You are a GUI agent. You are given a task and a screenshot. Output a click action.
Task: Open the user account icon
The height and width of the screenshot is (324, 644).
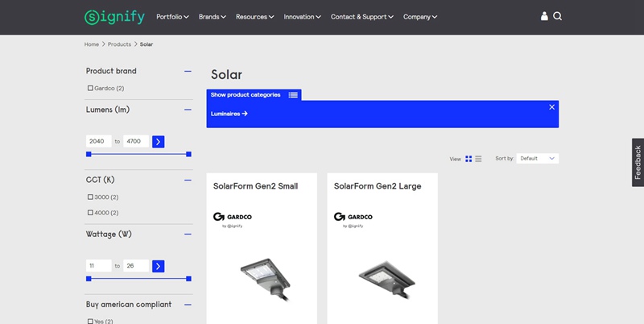(x=544, y=16)
